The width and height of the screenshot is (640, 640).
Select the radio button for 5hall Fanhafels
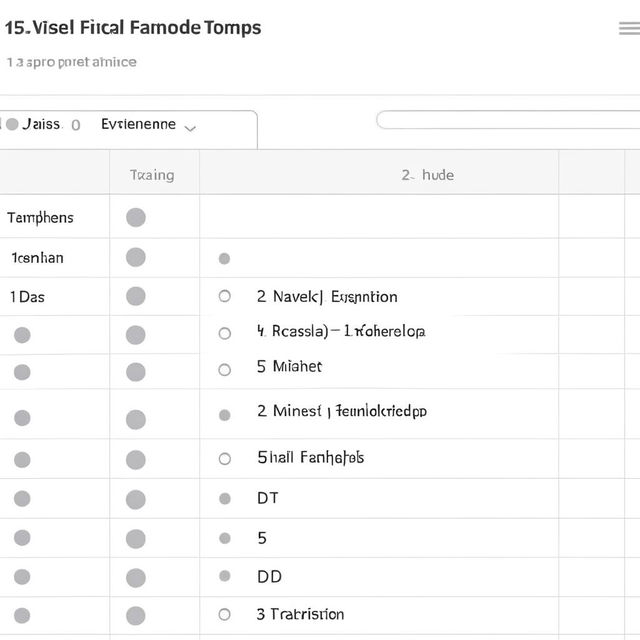pos(224,459)
